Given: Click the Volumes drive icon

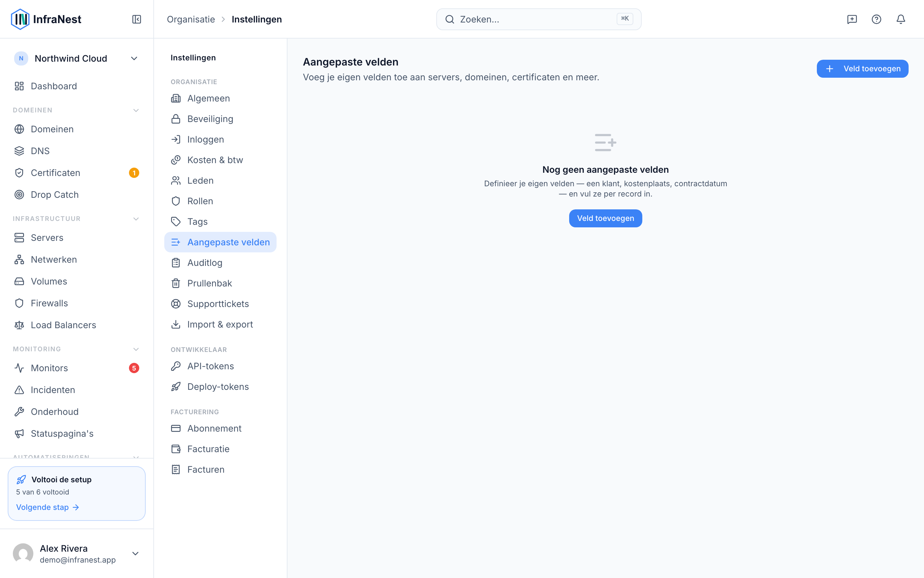Looking at the screenshot, I should (x=19, y=281).
